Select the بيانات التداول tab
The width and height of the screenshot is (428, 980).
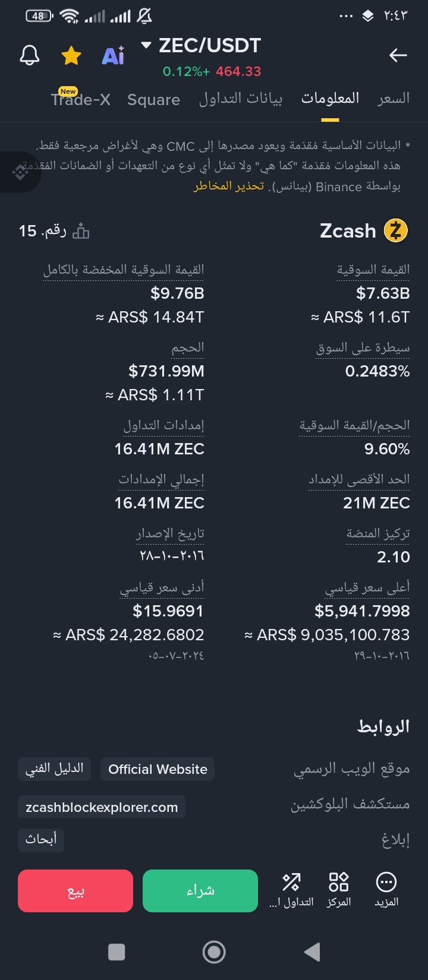click(240, 99)
